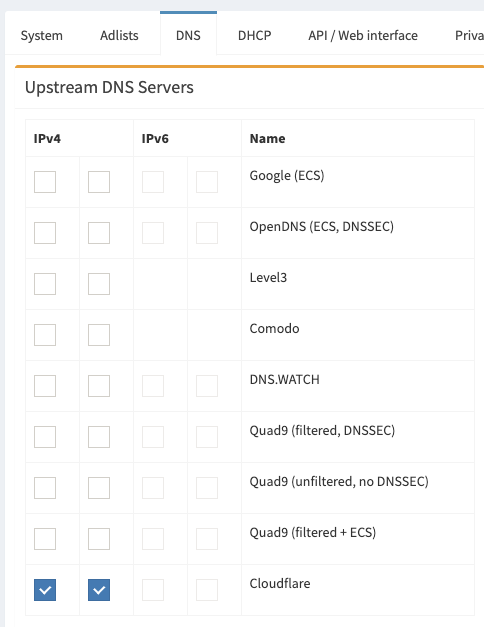Uncheck Cloudflare first IPv4 checkbox
This screenshot has height=627, width=484.
coord(45,590)
